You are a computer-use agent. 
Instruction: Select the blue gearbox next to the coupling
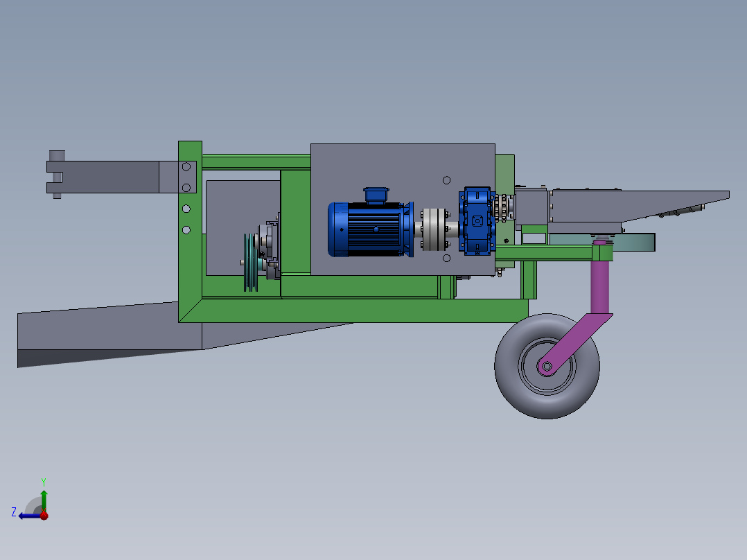(x=477, y=221)
